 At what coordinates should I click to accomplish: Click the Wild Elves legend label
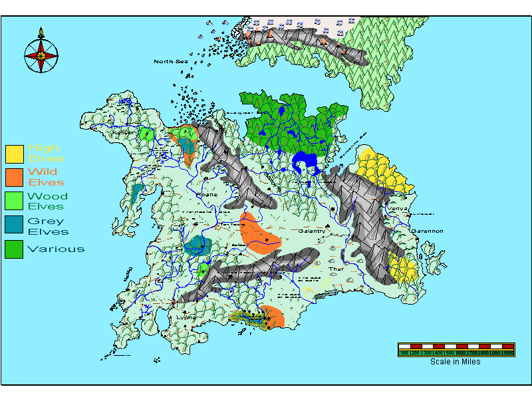tap(46, 177)
